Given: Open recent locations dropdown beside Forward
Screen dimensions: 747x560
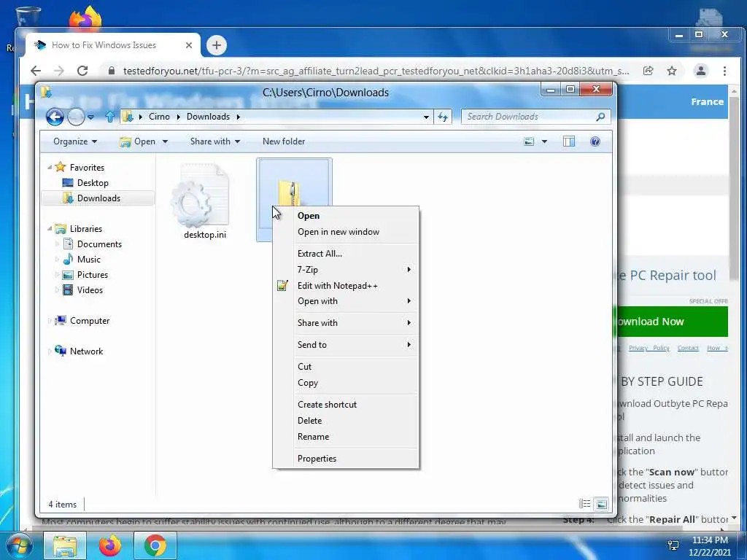Looking at the screenshot, I should pyautogui.click(x=90, y=117).
